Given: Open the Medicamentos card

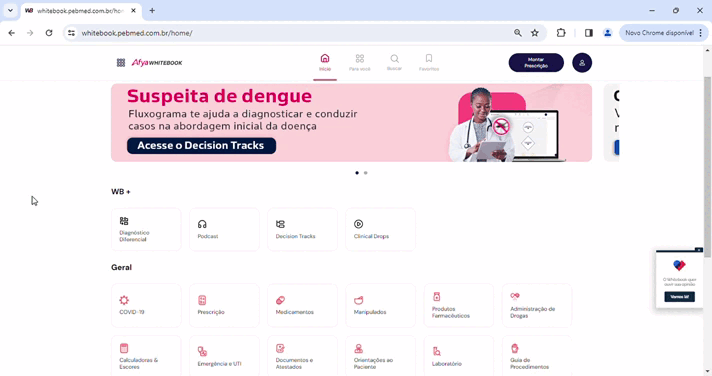Looking at the screenshot, I should click(x=302, y=305).
